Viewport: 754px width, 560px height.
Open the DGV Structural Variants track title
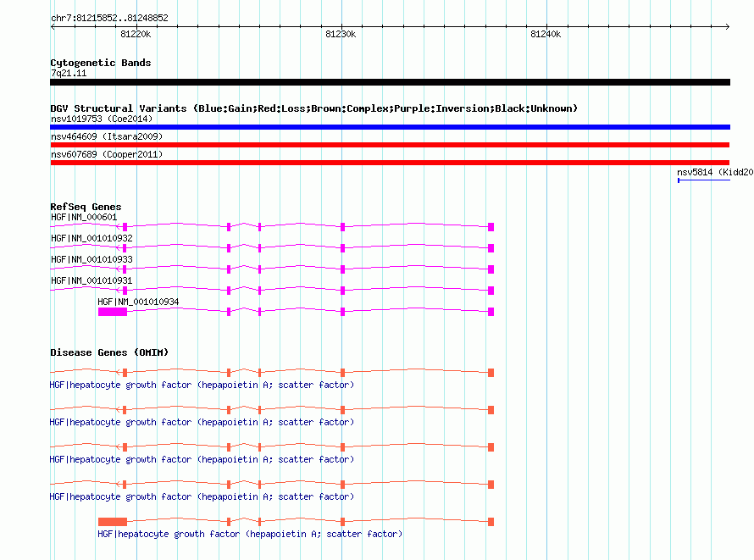(313, 108)
